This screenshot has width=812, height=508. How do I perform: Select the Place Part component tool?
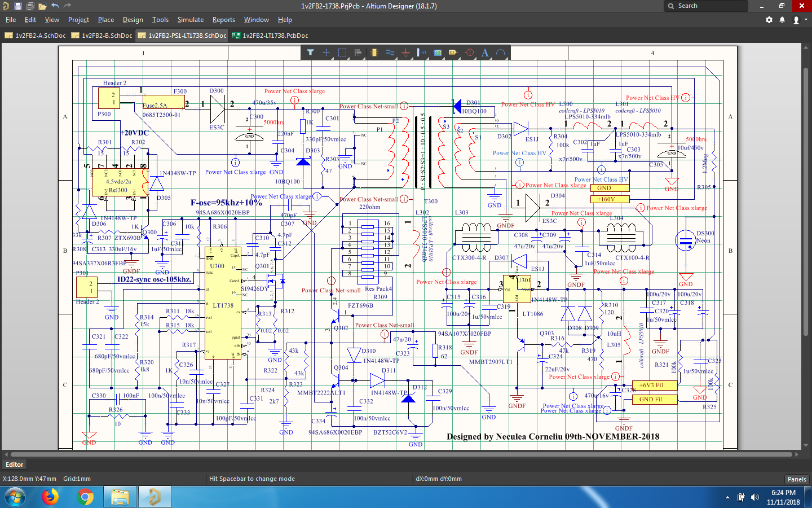(374, 52)
